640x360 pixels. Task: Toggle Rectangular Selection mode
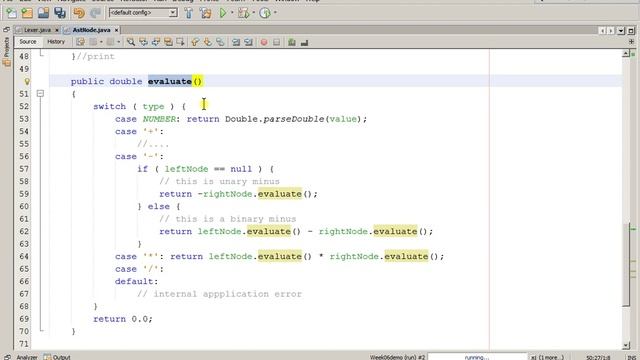pos(180,42)
